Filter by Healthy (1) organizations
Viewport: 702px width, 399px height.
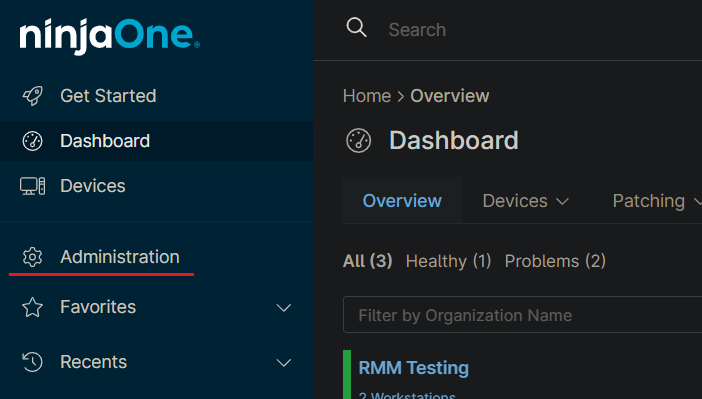coord(448,261)
